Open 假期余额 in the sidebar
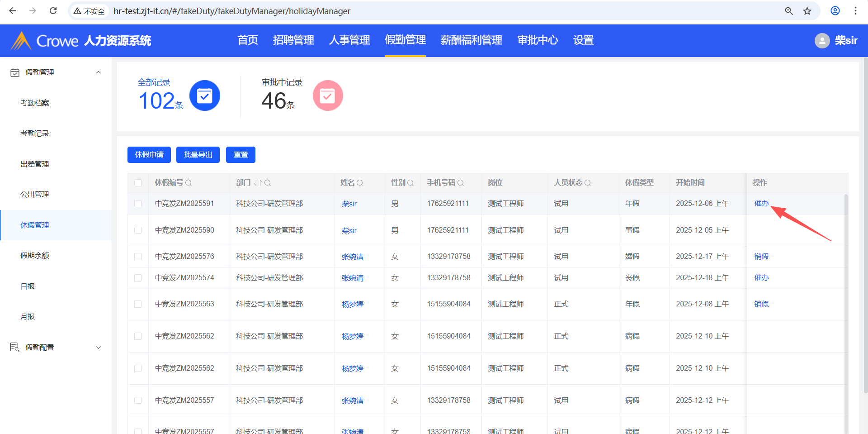 (x=35, y=256)
